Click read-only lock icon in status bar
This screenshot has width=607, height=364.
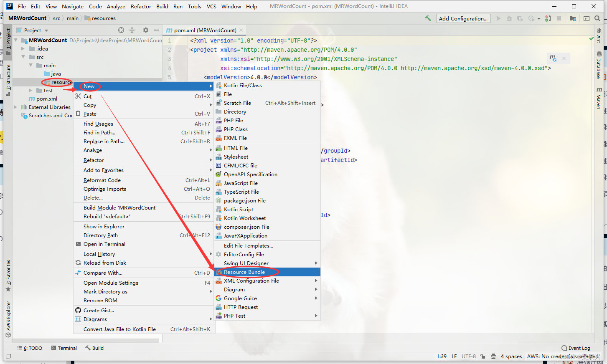click(483, 356)
